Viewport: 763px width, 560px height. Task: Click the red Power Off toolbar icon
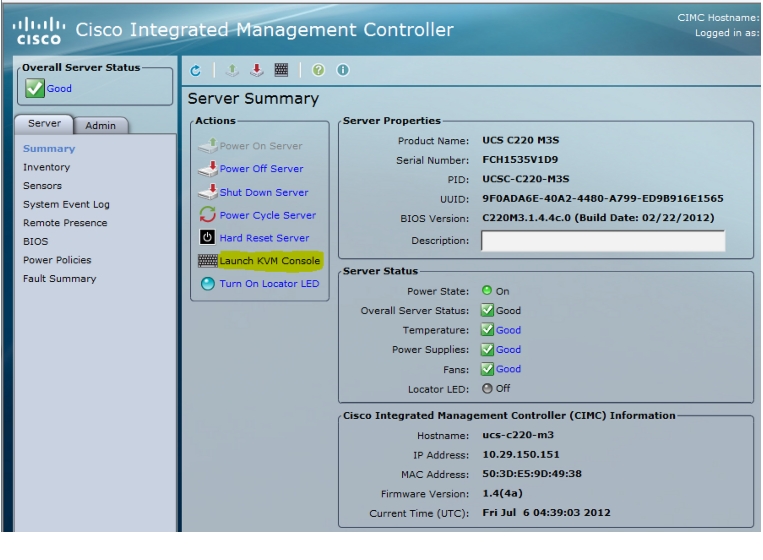click(256, 71)
